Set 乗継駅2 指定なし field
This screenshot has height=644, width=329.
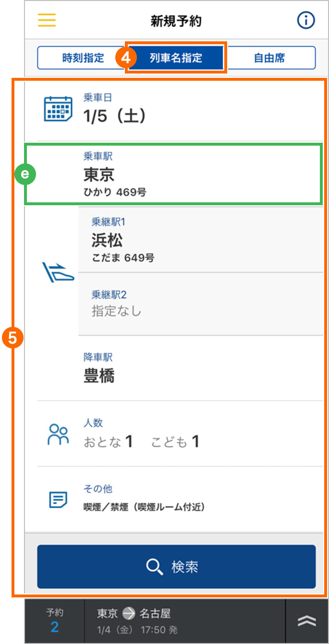[201, 304]
